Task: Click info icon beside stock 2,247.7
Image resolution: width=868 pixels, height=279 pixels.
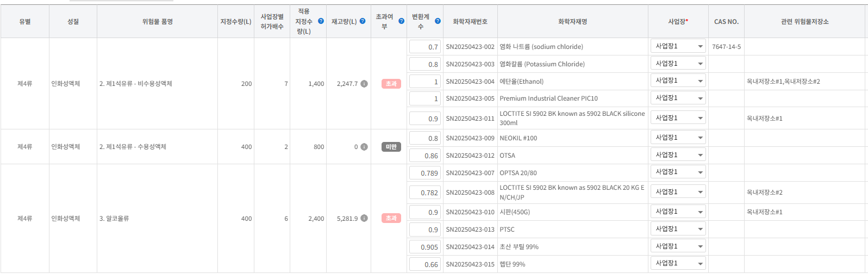Action: (x=364, y=84)
